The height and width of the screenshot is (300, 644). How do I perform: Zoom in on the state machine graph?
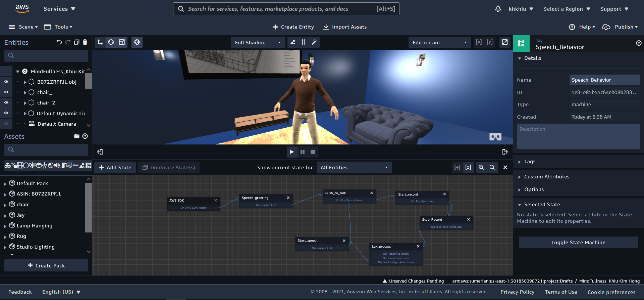481,167
